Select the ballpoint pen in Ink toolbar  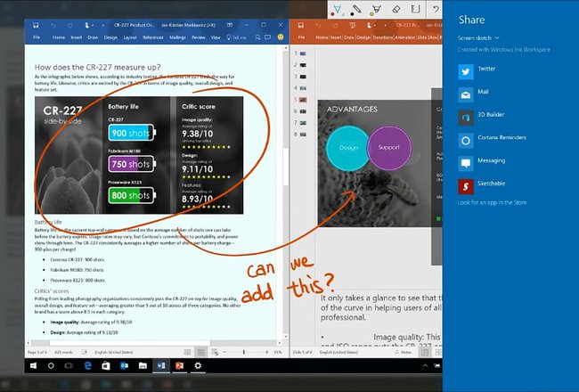click(338, 9)
